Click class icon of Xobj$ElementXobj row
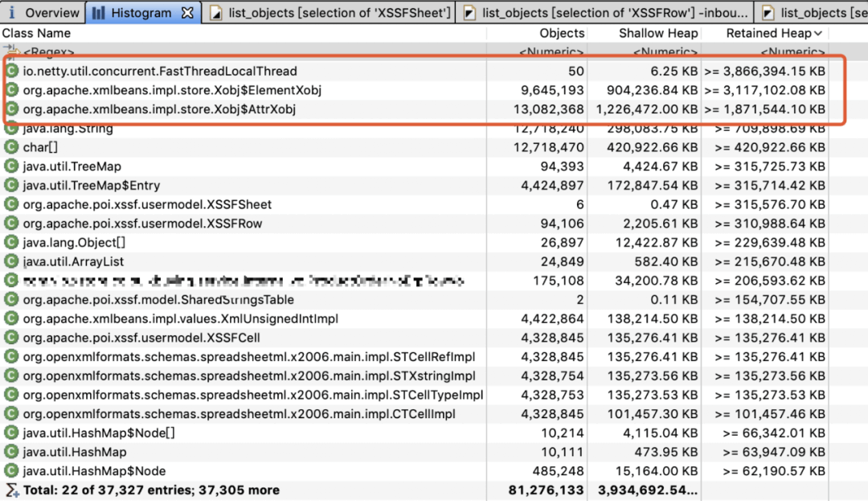 11,90
